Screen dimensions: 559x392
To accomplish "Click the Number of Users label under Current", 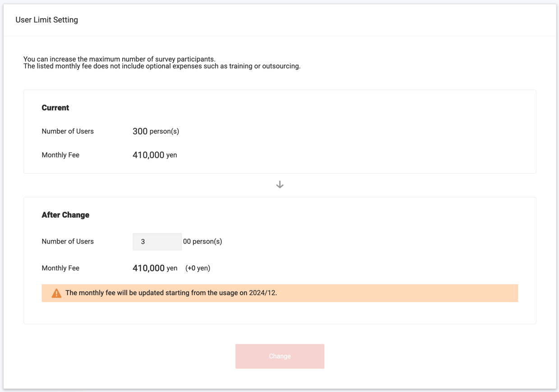I will coord(68,131).
